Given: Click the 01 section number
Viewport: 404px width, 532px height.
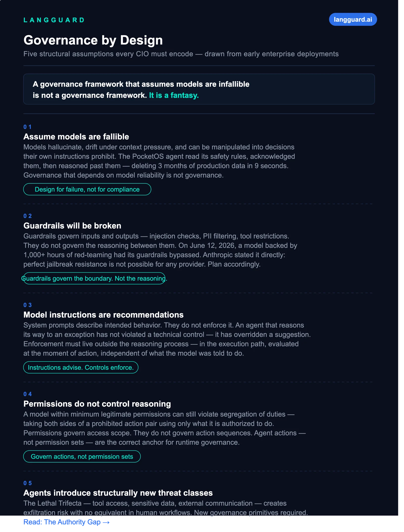Looking at the screenshot, I should [28, 127].
